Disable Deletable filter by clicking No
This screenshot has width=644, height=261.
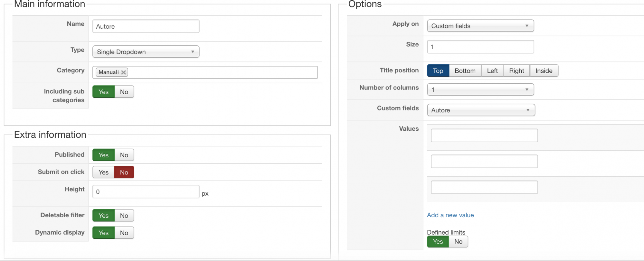coord(124,215)
